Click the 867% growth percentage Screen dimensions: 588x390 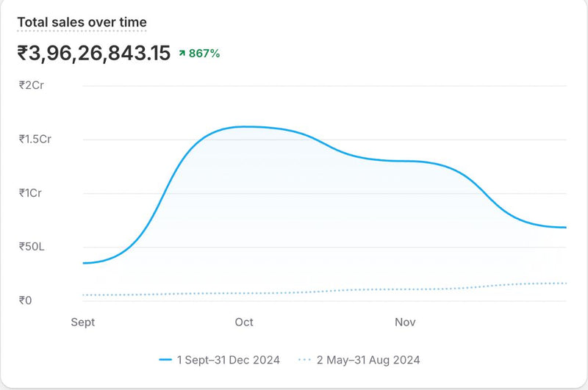(204, 54)
